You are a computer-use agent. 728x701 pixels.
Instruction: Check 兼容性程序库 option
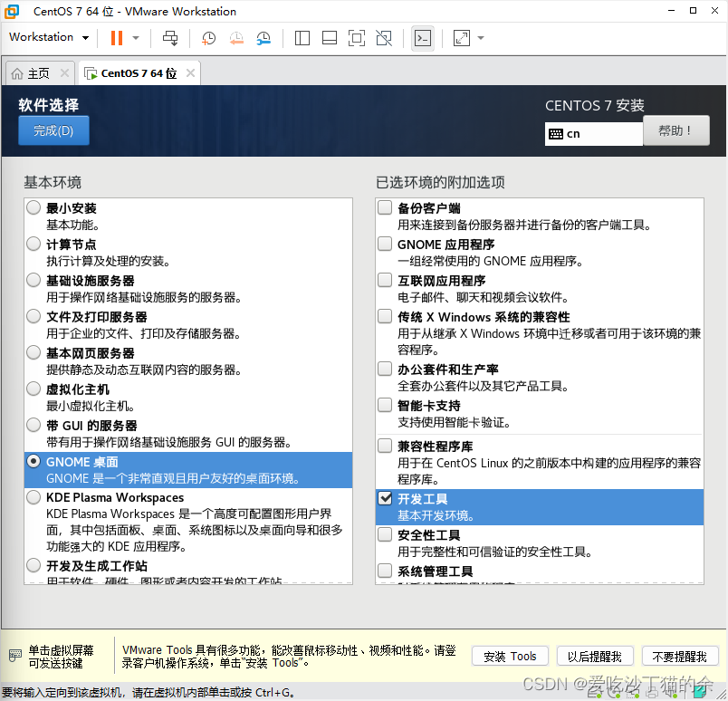coord(385,446)
